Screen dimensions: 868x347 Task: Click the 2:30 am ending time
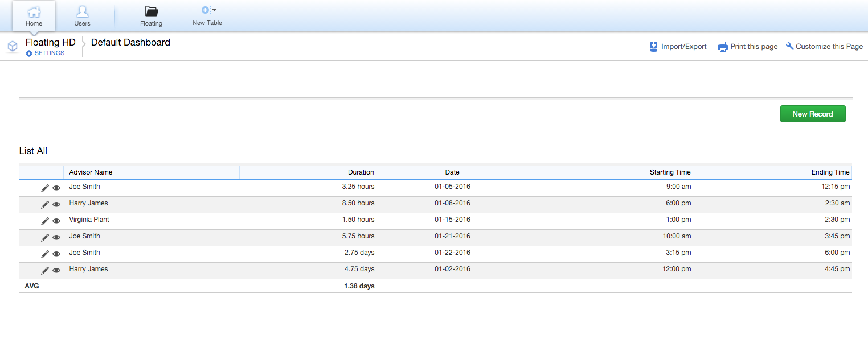(x=837, y=203)
